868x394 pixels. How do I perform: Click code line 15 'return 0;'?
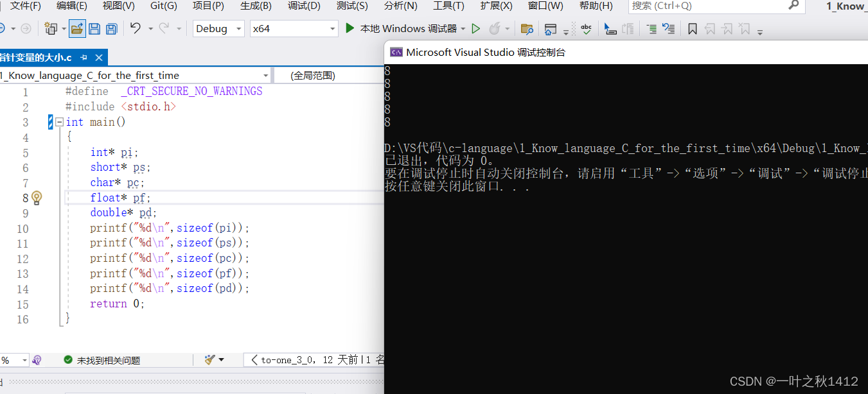pos(118,304)
